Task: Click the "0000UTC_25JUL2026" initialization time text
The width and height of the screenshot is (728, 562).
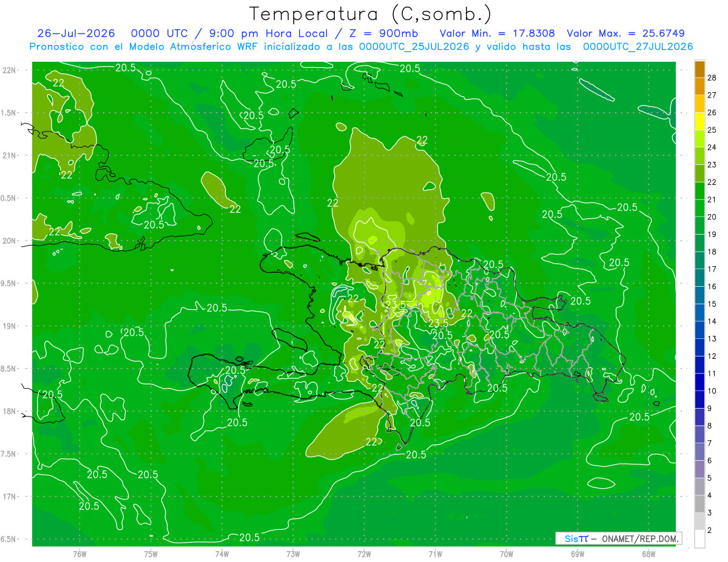Action: [414, 47]
